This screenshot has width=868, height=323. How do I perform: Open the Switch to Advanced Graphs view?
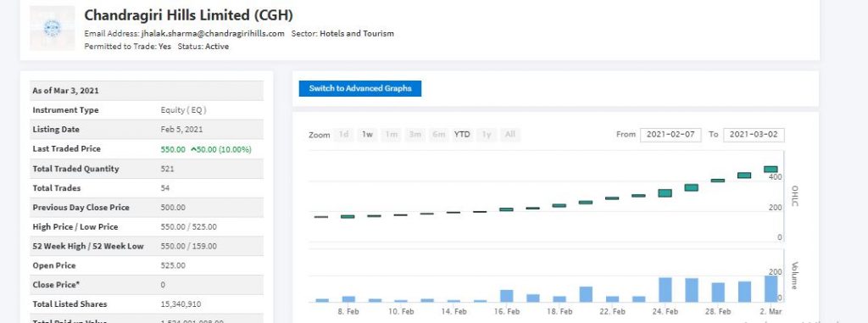click(x=359, y=89)
